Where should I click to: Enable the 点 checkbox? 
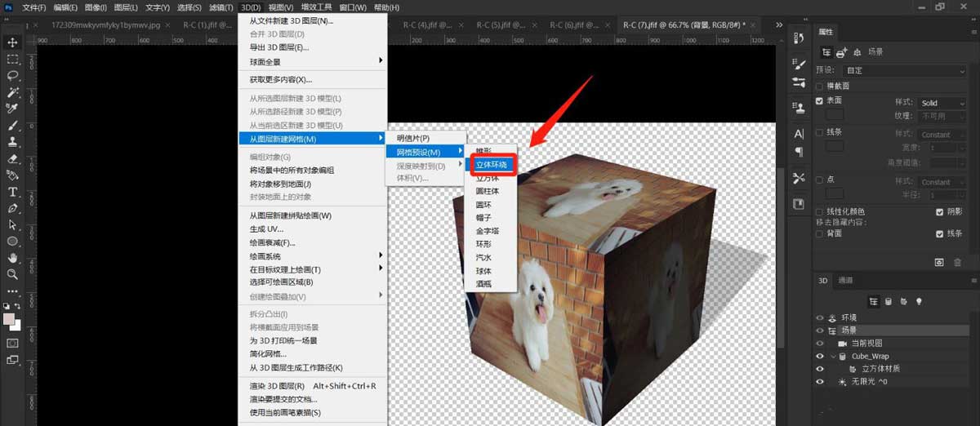tap(820, 179)
